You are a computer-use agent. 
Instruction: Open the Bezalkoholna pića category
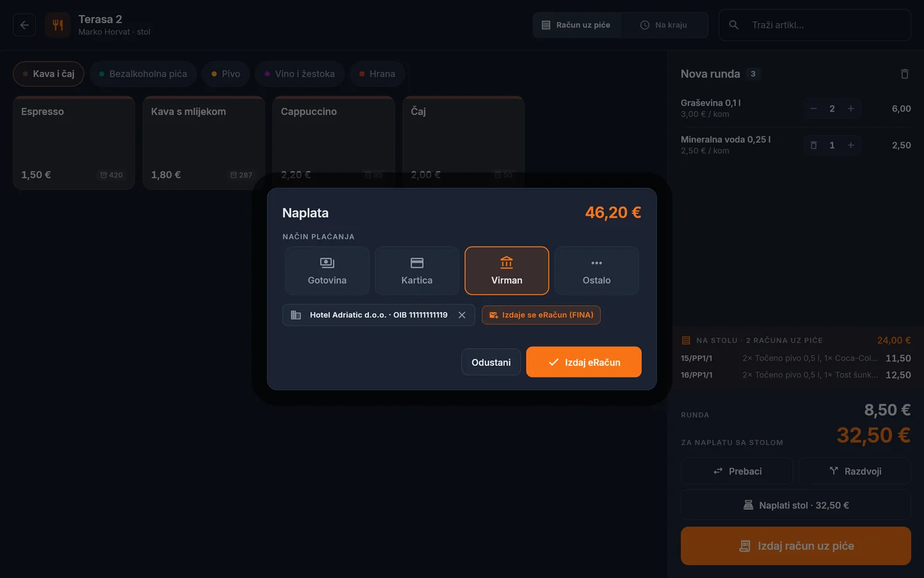[x=143, y=74]
